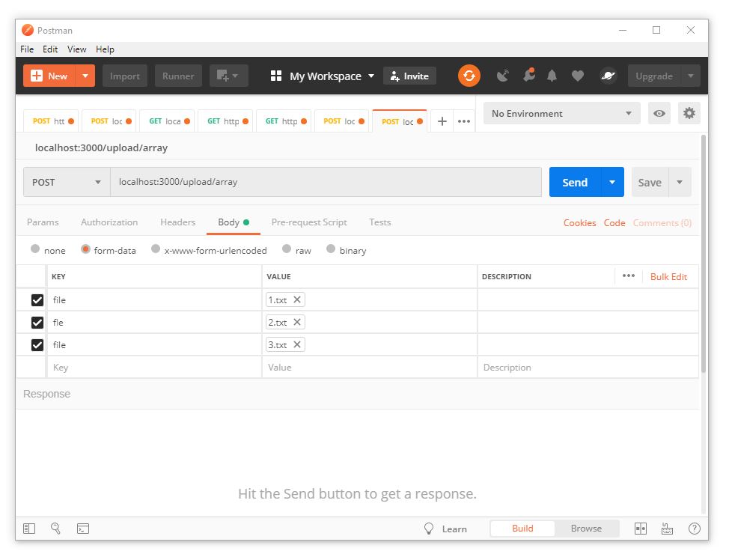Click the blue Send button
Screen dimensions: 729x560
(x=575, y=182)
